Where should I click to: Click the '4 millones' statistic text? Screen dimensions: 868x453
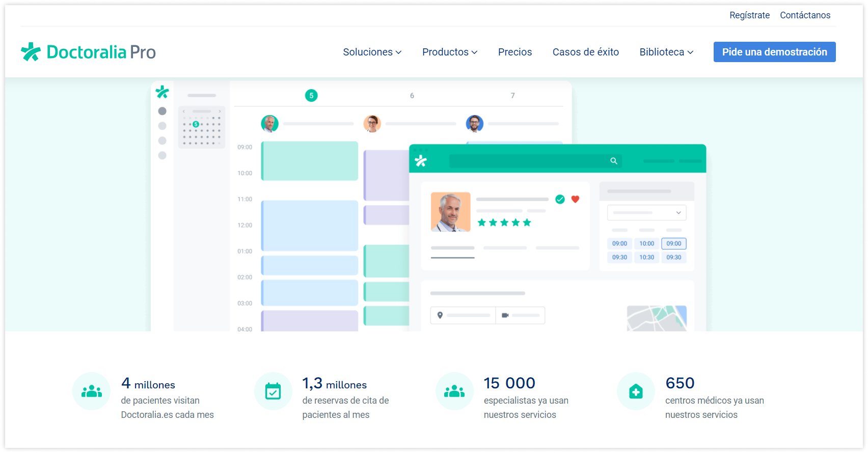point(148,383)
